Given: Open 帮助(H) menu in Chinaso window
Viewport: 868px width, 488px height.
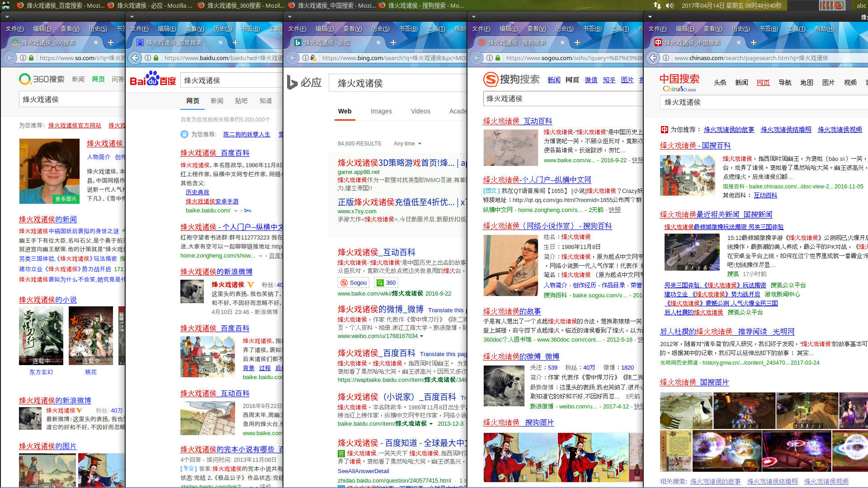Looking at the screenshot, I should 825,28.
